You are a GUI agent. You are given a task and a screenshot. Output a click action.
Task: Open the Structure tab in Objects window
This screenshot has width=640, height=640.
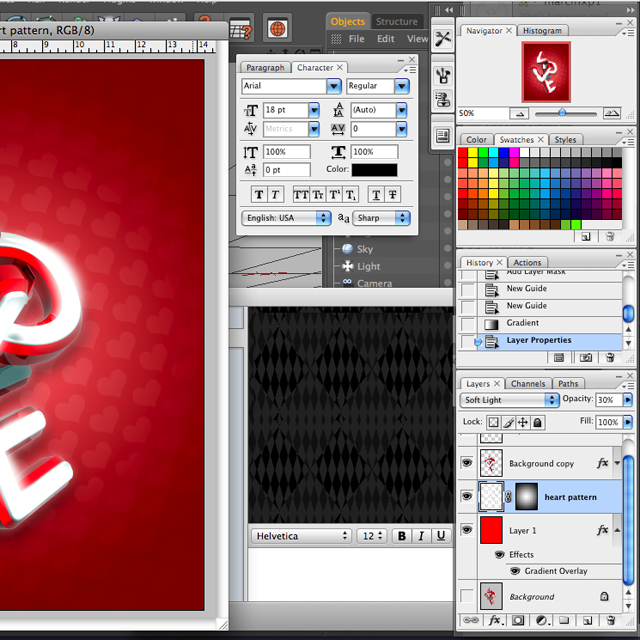click(397, 22)
